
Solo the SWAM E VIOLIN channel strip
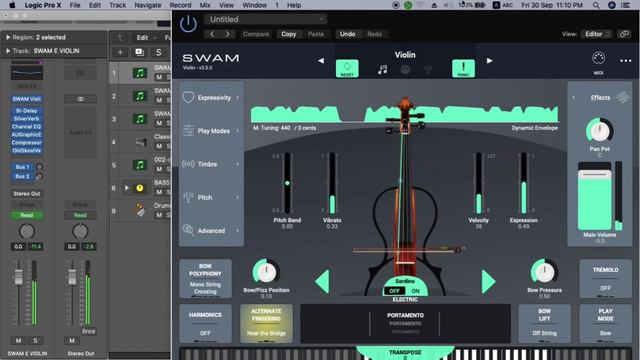(35, 340)
